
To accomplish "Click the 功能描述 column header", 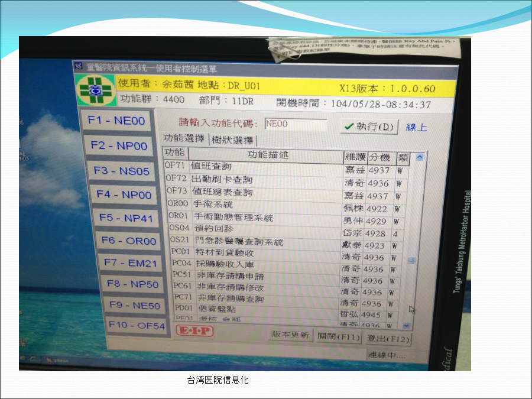I will click(267, 155).
